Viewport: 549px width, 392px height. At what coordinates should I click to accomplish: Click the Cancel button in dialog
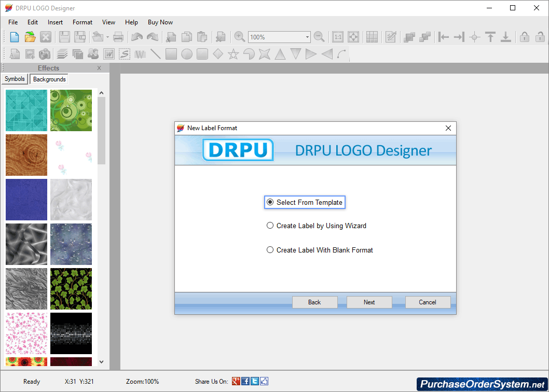point(428,302)
